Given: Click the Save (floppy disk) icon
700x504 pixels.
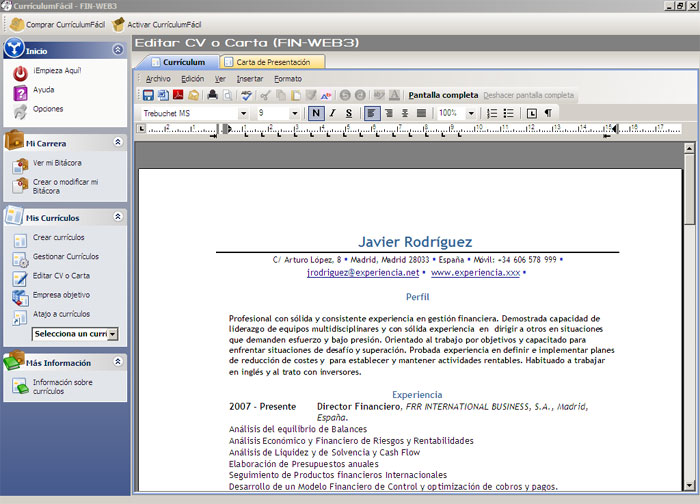Looking at the screenshot, I should tap(148, 95).
